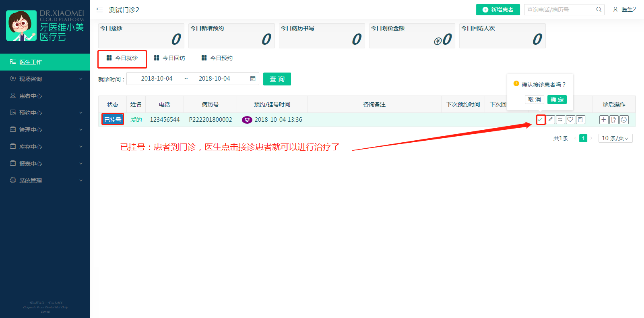644x318 pixels.
Task: Click the save disk icon in row
Action: click(580, 120)
